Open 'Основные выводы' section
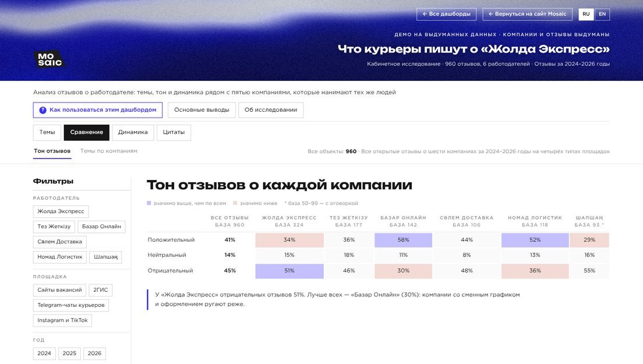This screenshot has width=643, height=364. point(202,110)
